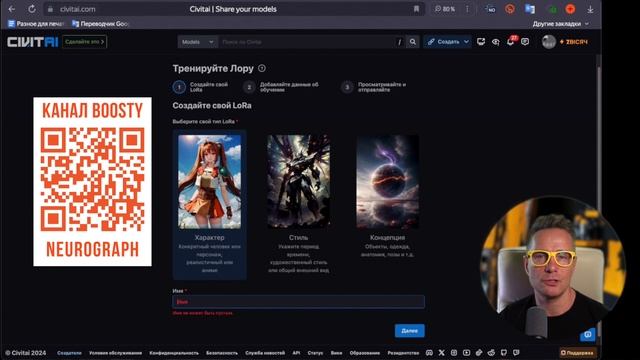Select the Характер LoRA type card
This screenshot has width=640, height=360.
pos(209,204)
